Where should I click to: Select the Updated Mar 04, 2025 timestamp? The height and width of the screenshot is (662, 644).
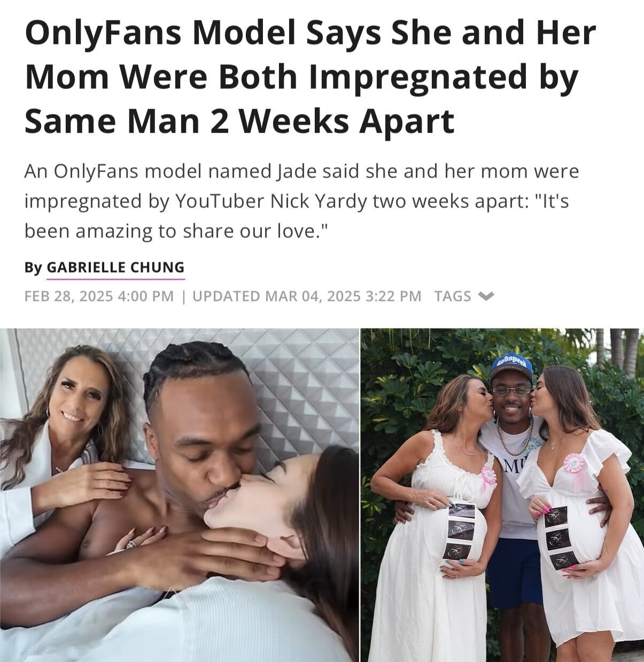307,295
